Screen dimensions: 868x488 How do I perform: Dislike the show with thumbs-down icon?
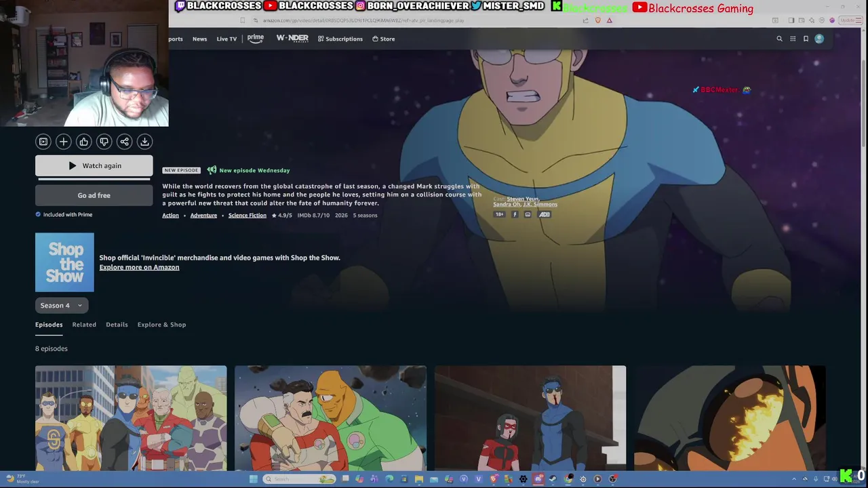click(x=104, y=142)
